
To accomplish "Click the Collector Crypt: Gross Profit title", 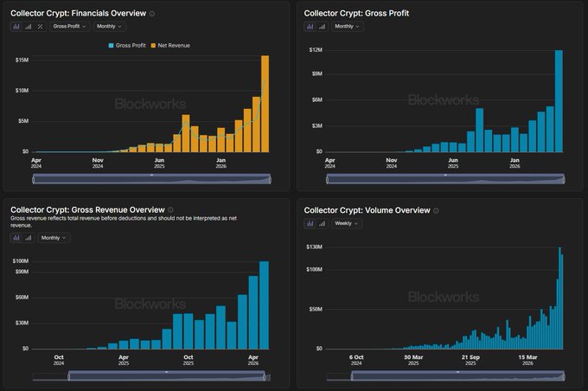I will [356, 14].
